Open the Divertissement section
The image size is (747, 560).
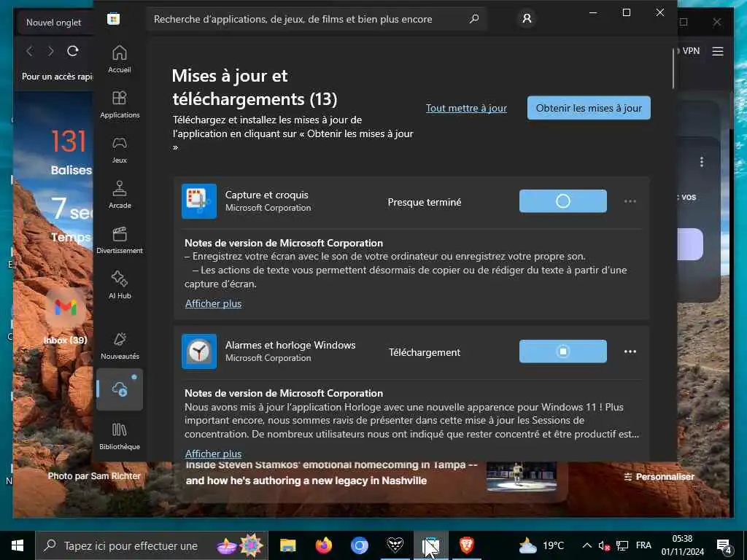pos(119,240)
